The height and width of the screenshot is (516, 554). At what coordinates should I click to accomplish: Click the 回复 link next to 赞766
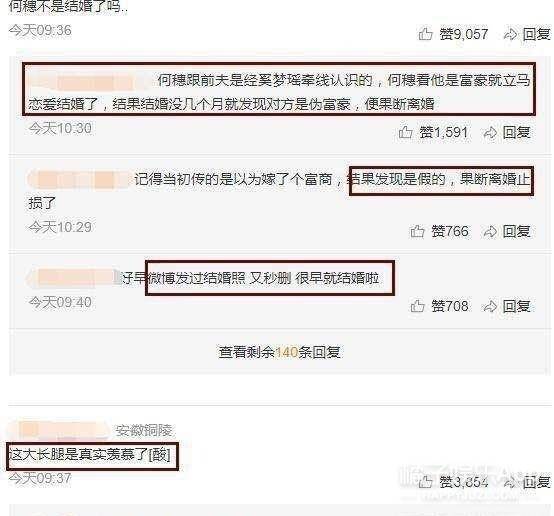[x=517, y=231]
